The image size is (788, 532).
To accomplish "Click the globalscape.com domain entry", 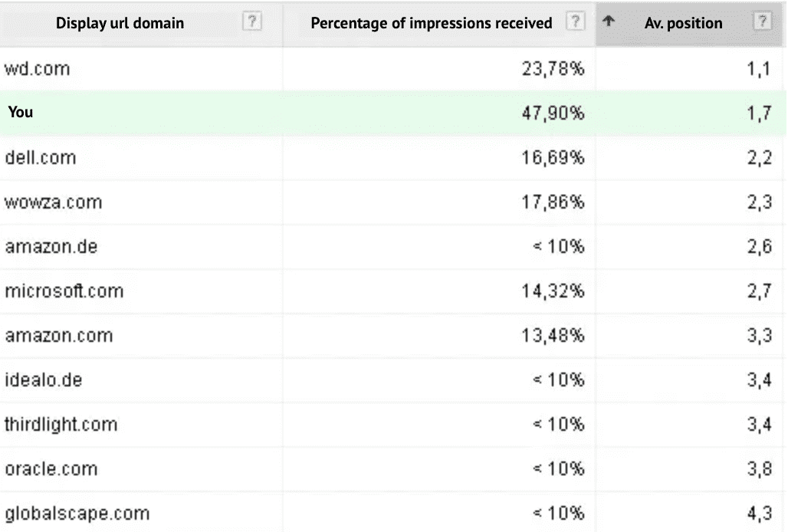I will pyautogui.click(x=77, y=513).
